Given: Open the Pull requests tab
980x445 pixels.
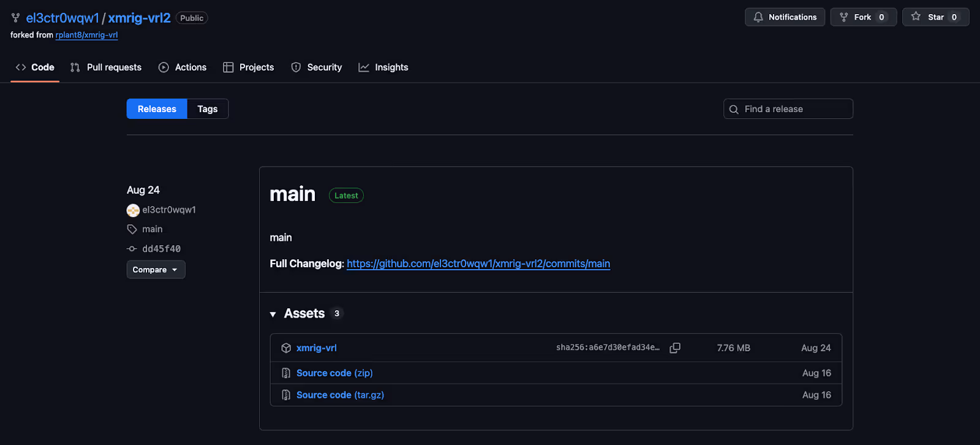Looking at the screenshot, I should (105, 67).
